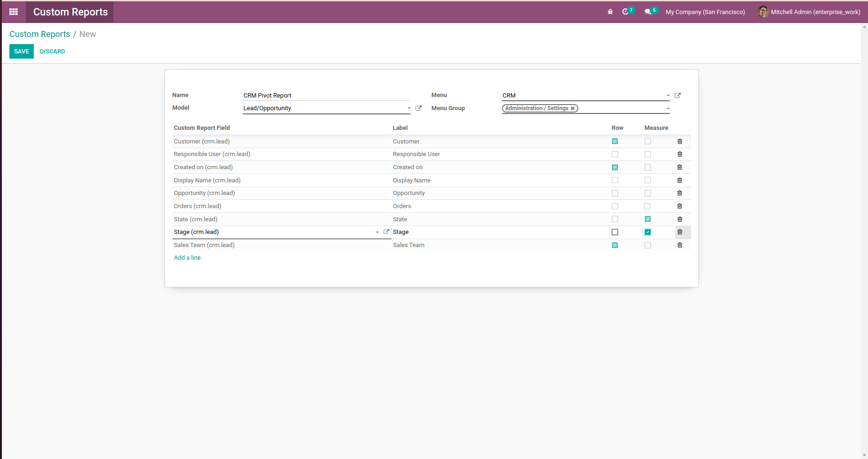The image size is (868, 459).
Task: Open My Company (San Francisco) switcher
Action: [705, 12]
